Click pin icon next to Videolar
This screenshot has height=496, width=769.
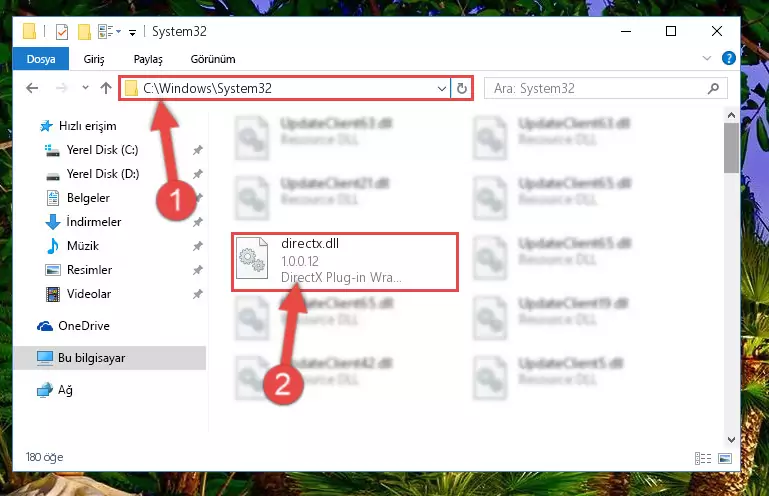(x=198, y=294)
